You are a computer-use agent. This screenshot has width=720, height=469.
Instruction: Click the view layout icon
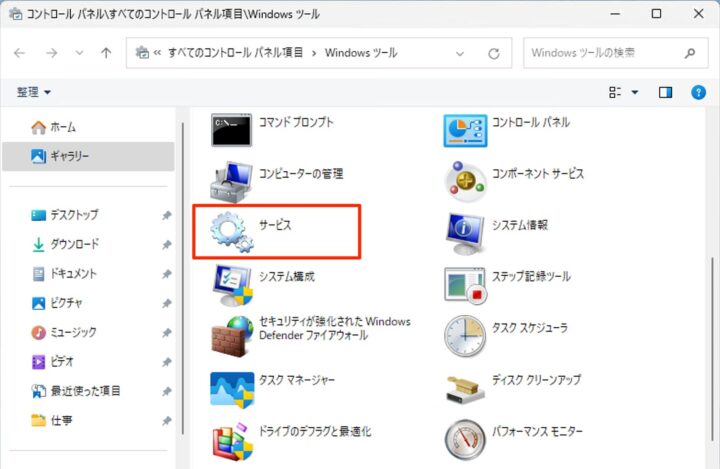[x=615, y=92]
